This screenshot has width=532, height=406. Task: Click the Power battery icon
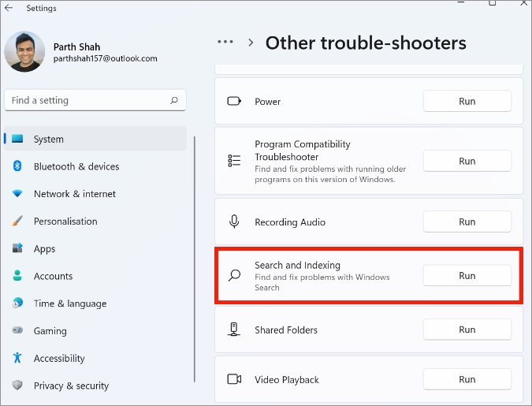(x=234, y=101)
